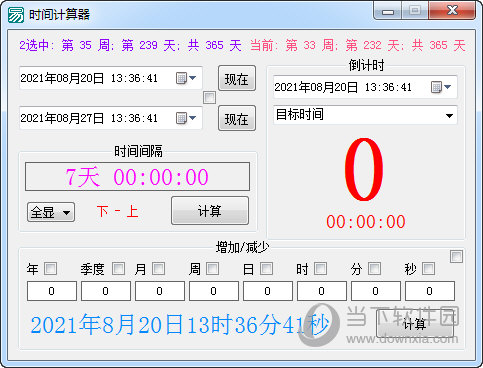Enable the 周 checkbox
Image resolution: width=483 pixels, height=368 pixels.
coord(212,268)
